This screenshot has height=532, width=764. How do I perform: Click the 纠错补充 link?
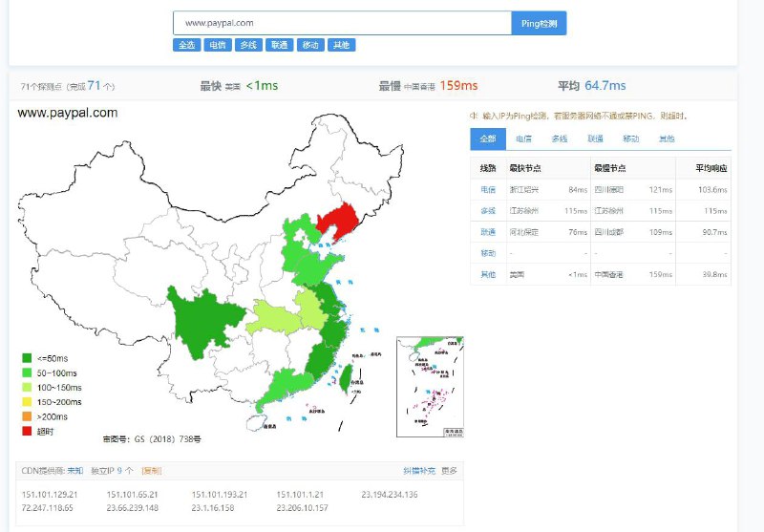[419, 471]
